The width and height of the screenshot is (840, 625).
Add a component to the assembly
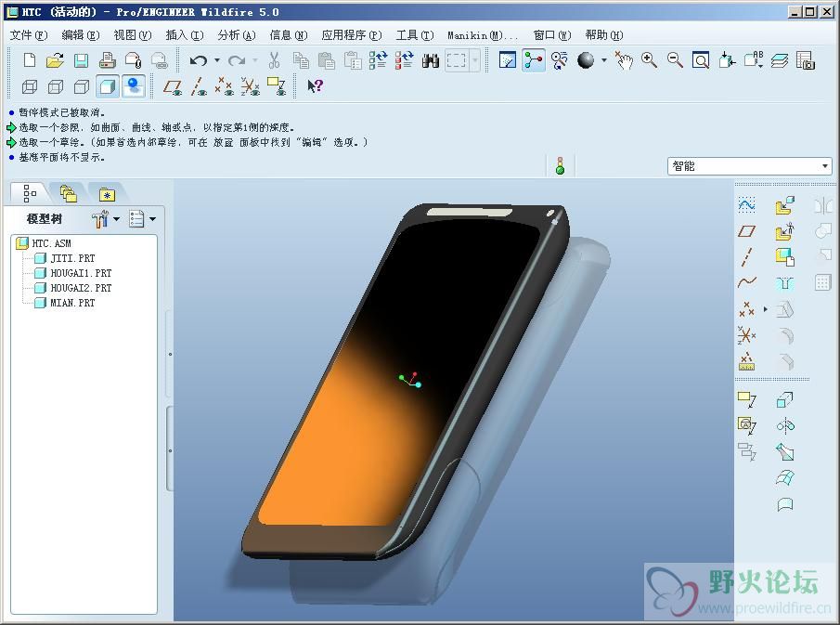click(x=785, y=205)
